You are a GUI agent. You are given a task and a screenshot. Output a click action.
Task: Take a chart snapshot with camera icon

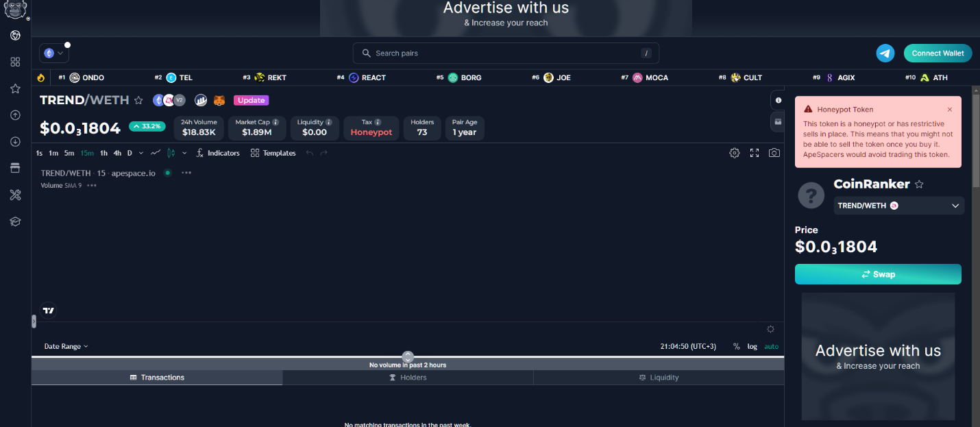774,153
